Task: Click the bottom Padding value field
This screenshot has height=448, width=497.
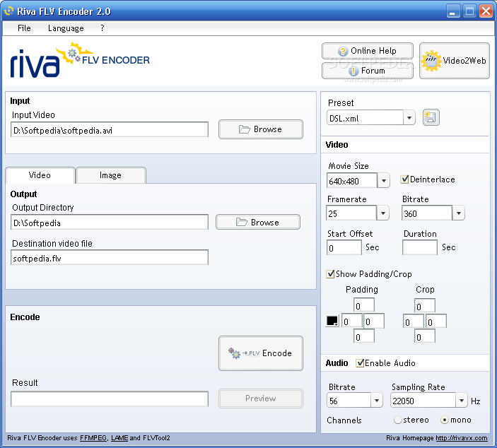Action: pyautogui.click(x=364, y=336)
